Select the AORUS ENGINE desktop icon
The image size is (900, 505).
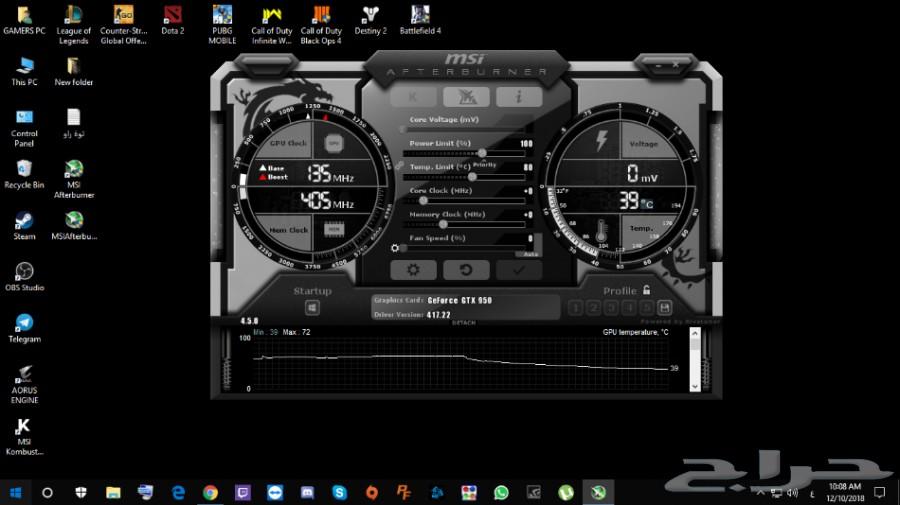(x=24, y=384)
